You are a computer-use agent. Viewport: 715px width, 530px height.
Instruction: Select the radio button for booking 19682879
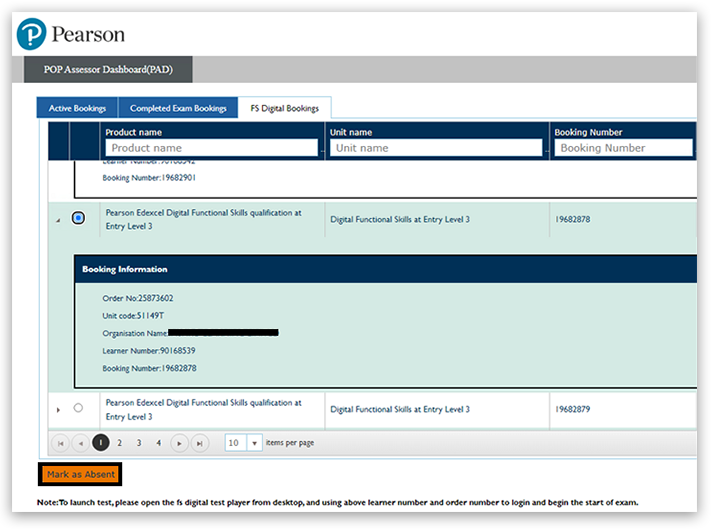coord(79,408)
